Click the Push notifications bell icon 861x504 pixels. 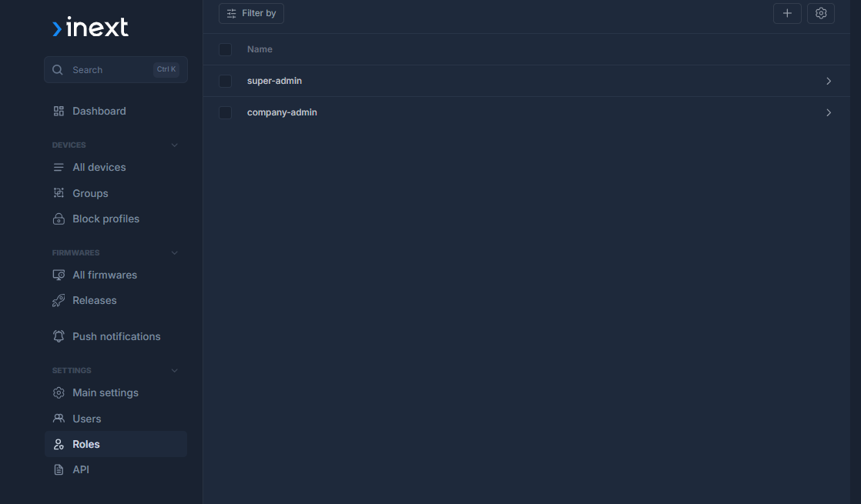59,336
